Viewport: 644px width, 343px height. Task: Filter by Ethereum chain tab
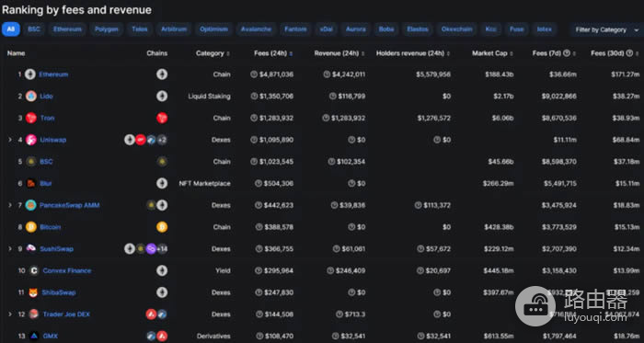(x=67, y=29)
